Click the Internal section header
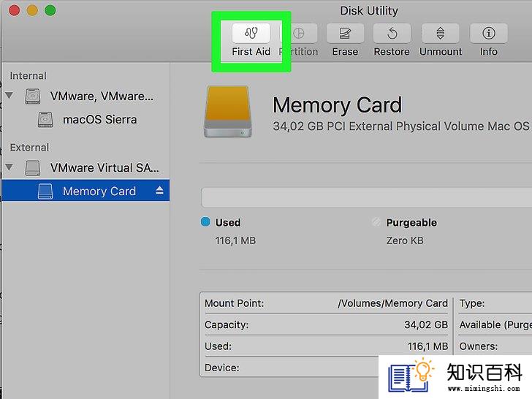The image size is (532, 399). tap(28, 76)
